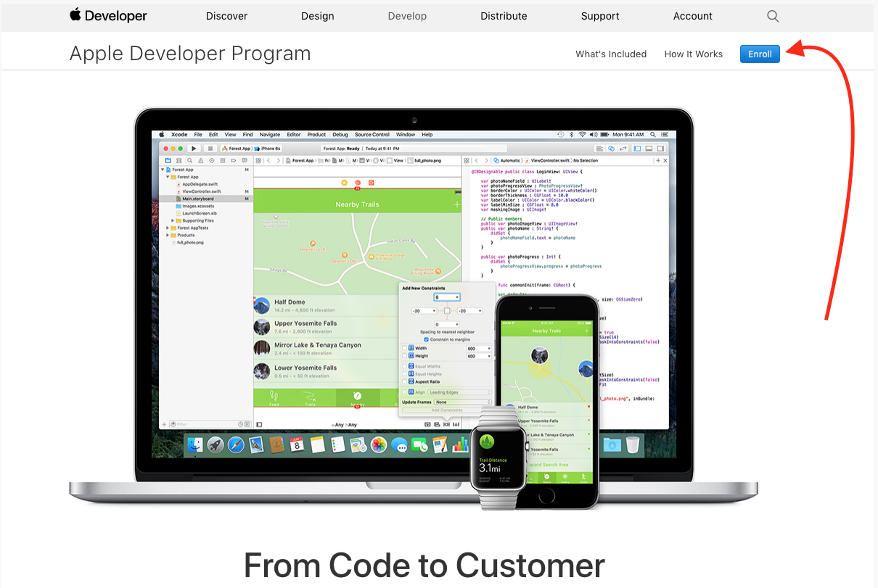Open the Trash in the Mac dock

tap(633, 444)
